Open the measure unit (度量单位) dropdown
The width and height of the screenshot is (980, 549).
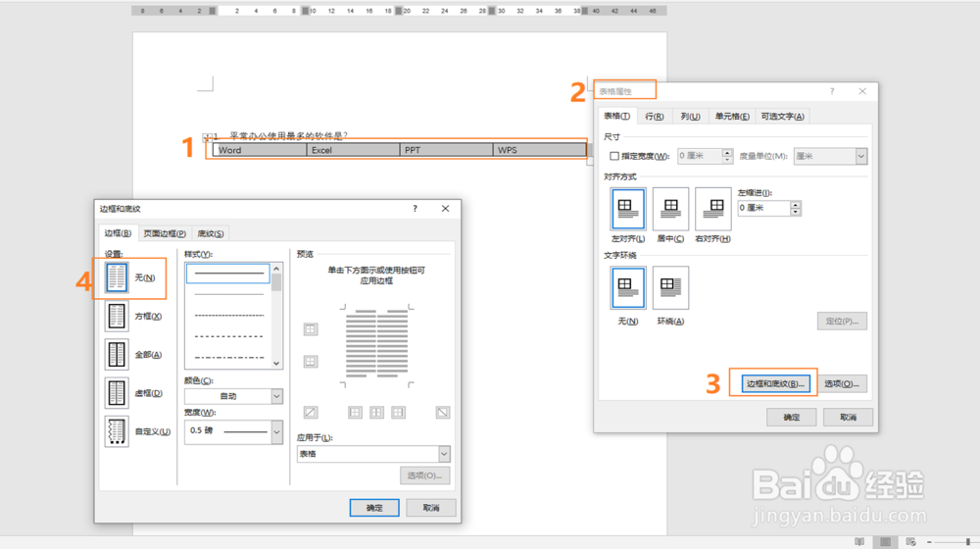coord(861,156)
